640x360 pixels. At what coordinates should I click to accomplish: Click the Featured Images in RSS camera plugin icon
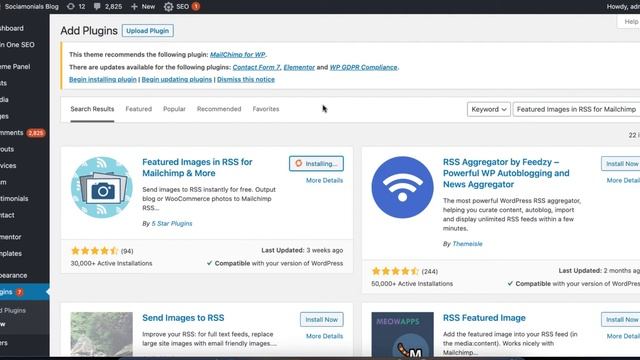(102, 187)
